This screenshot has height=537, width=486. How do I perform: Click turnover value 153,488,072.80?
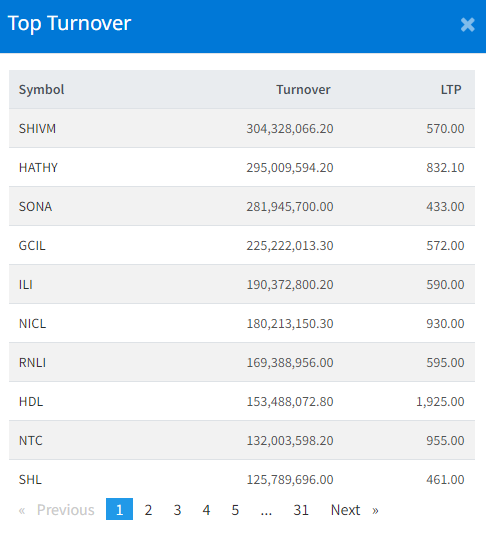coord(290,402)
